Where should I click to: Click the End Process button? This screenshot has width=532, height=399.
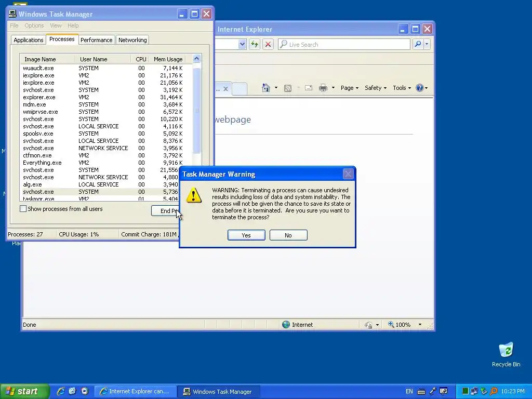coord(165,211)
